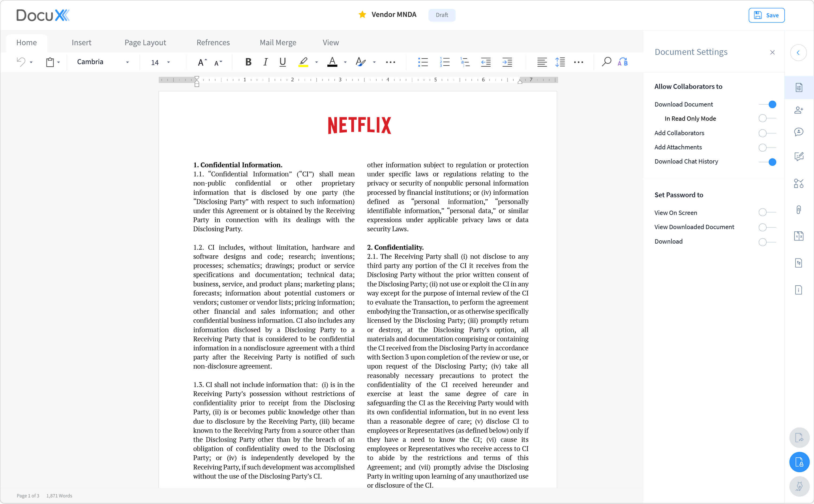The image size is (814, 504).
Task: Insert a bulleted list
Action: pyautogui.click(x=423, y=62)
